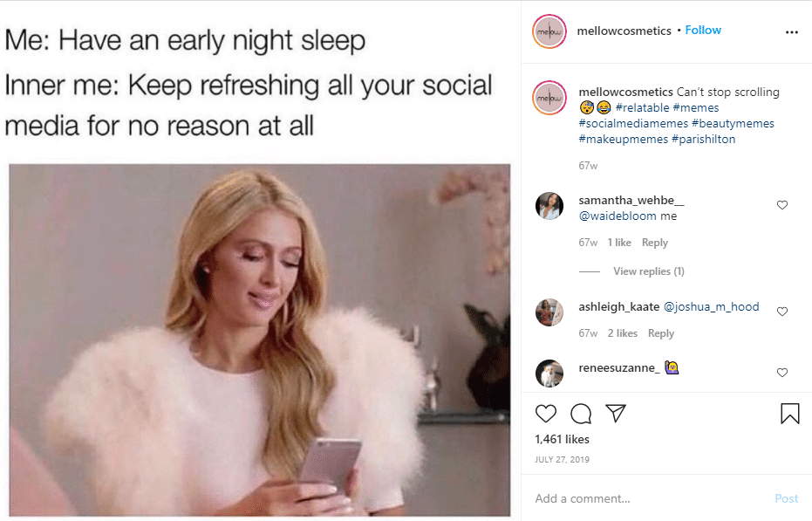Open reneesuzanne_ profile avatar
The height and width of the screenshot is (521, 812).
pos(549,374)
